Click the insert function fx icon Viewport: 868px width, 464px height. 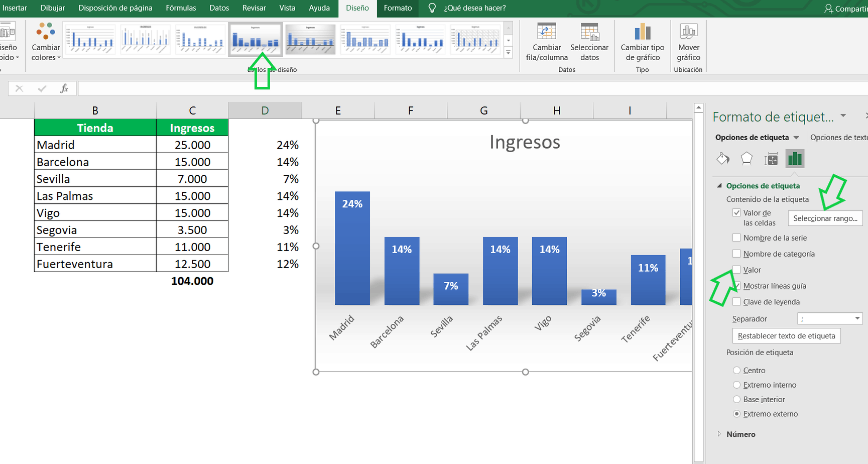pos(64,88)
